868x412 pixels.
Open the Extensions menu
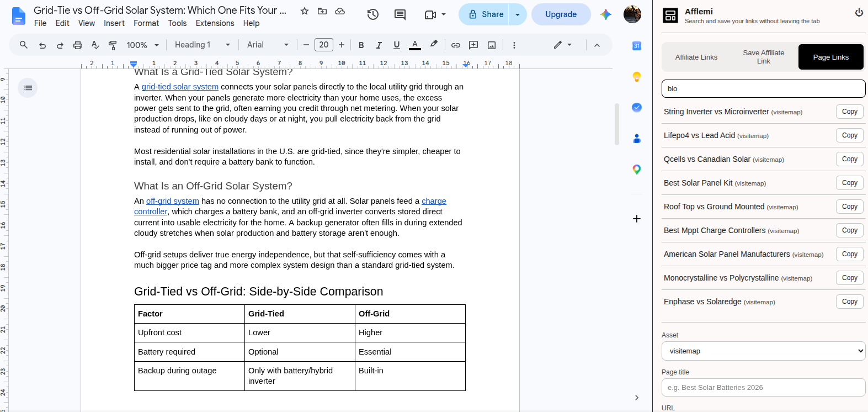215,23
